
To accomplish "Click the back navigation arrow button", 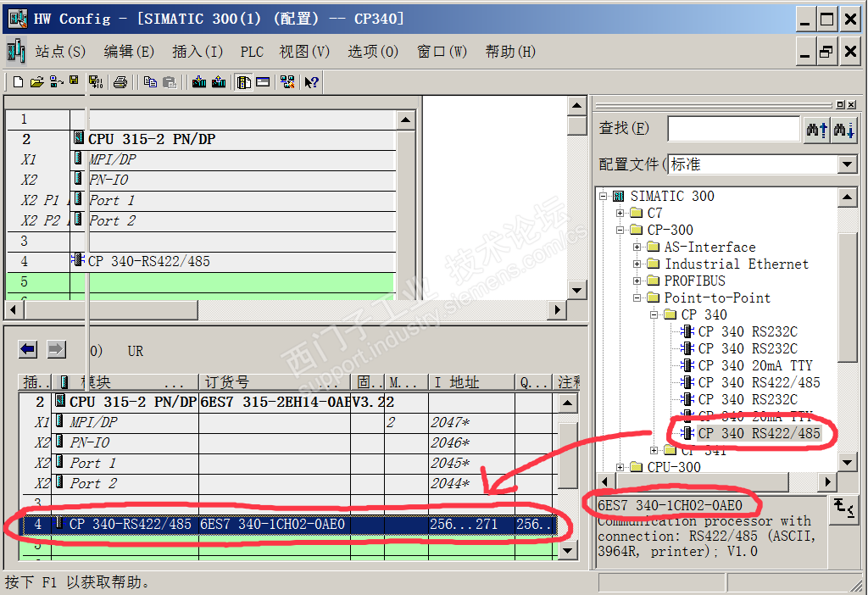I will click(28, 349).
